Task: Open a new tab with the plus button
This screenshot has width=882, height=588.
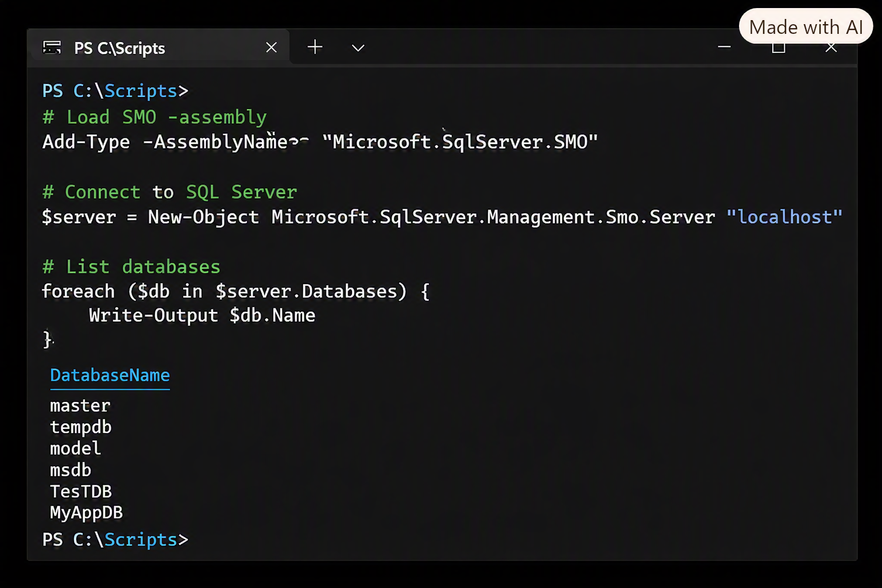Action: [315, 47]
